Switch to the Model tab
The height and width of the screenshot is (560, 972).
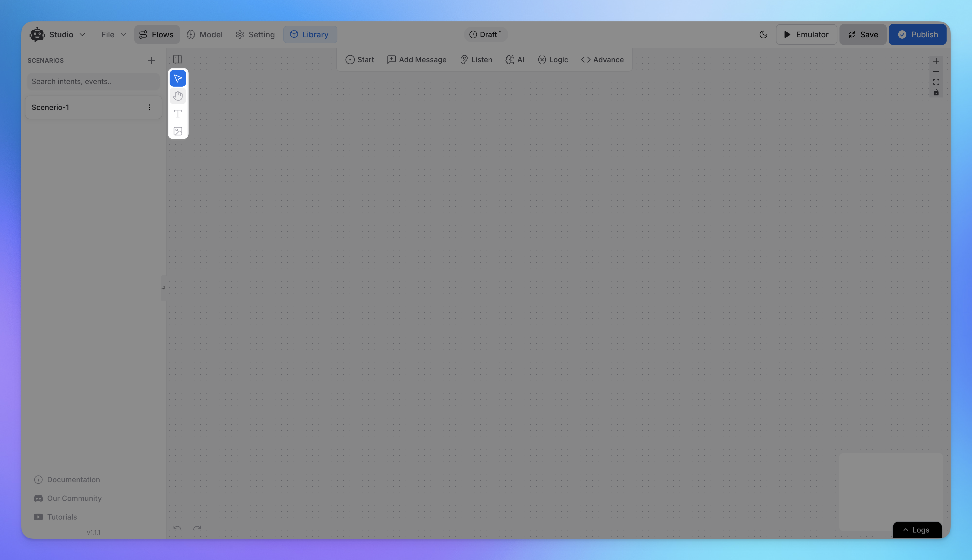click(205, 35)
